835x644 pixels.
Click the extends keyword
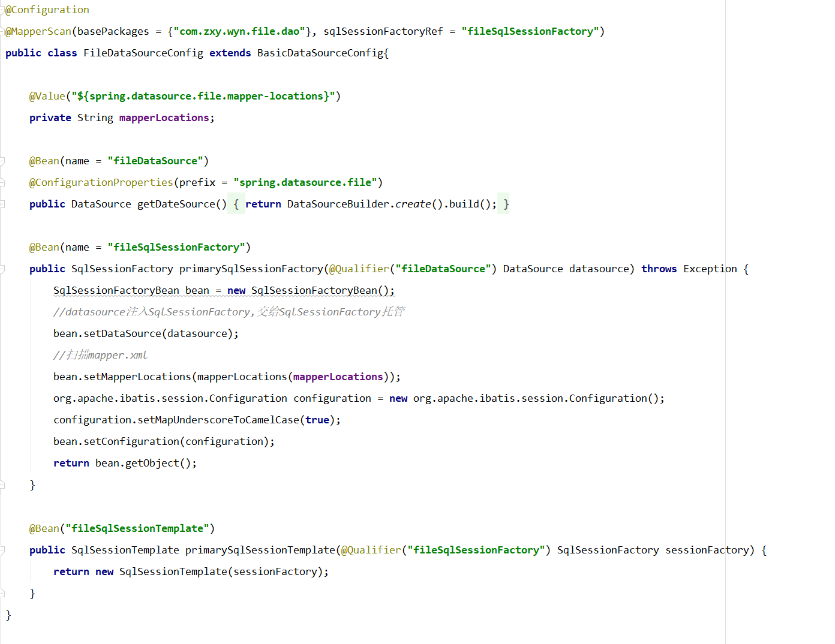(230, 53)
